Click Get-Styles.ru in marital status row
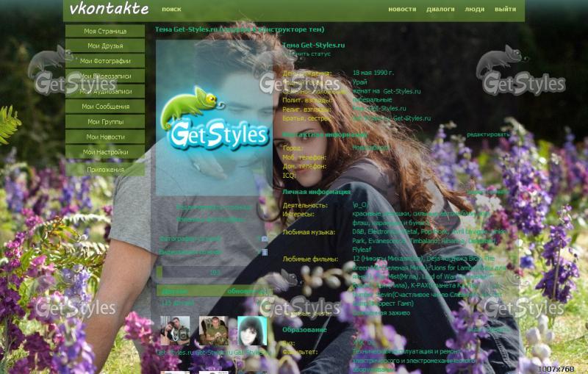 (x=401, y=91)
